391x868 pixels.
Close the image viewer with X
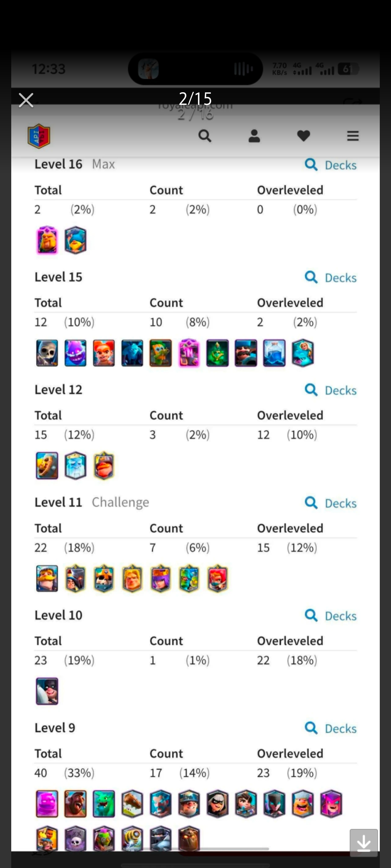tap(26, 100)
